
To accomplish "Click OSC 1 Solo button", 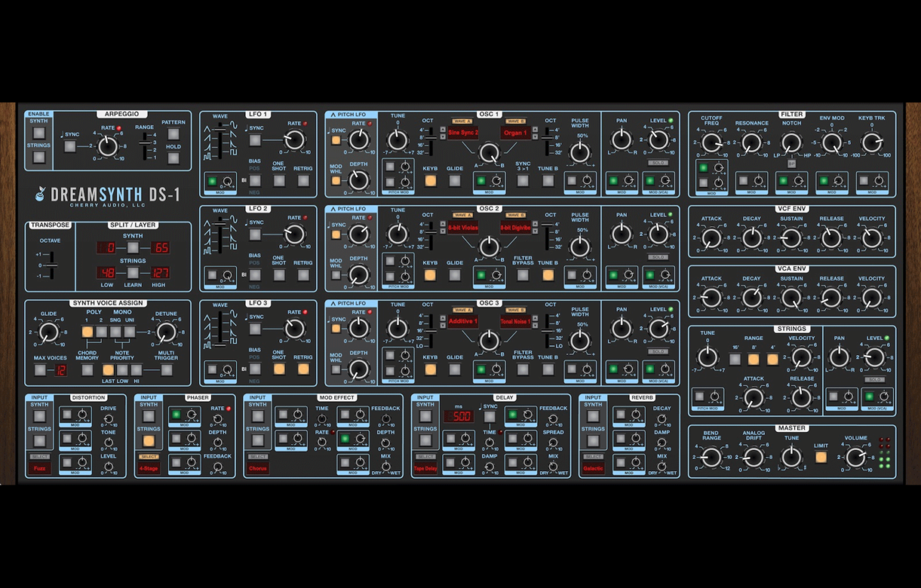I will 657,162.
